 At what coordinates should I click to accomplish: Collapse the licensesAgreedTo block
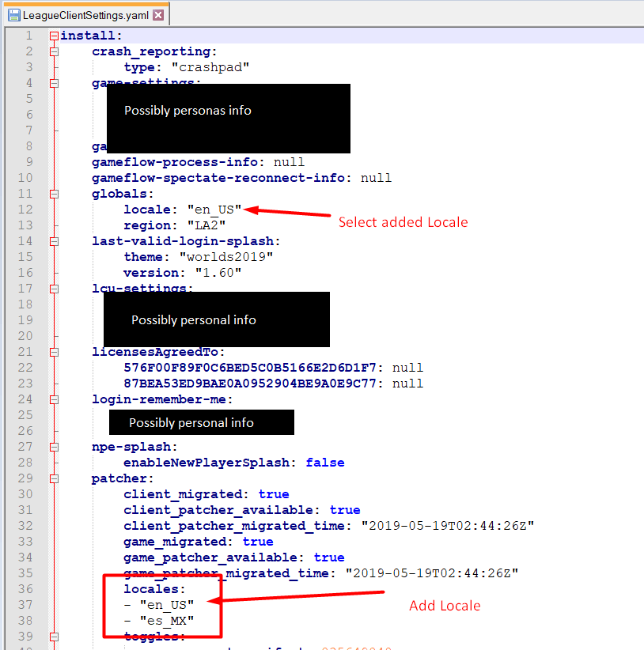(x=54, y=352)
